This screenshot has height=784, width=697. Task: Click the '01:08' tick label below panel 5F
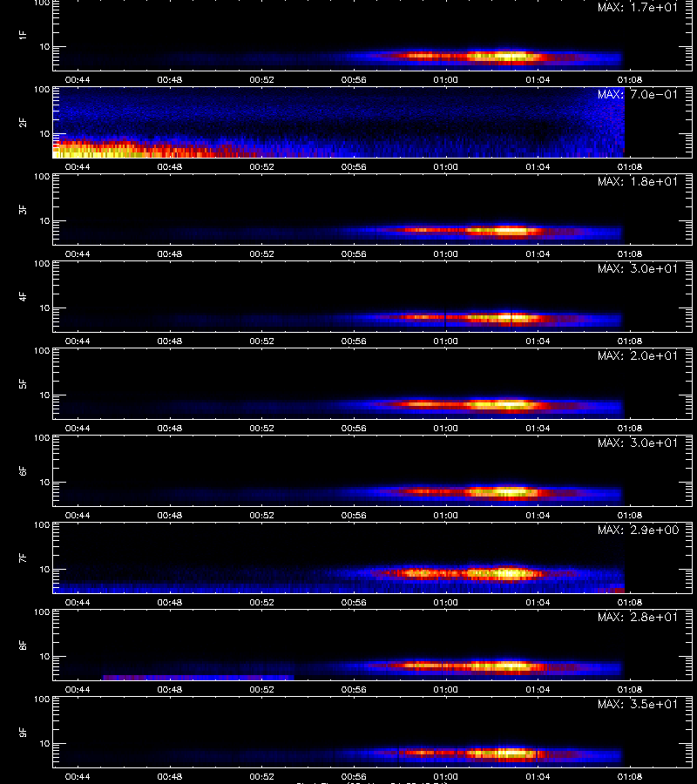click(x=630, y=428)
